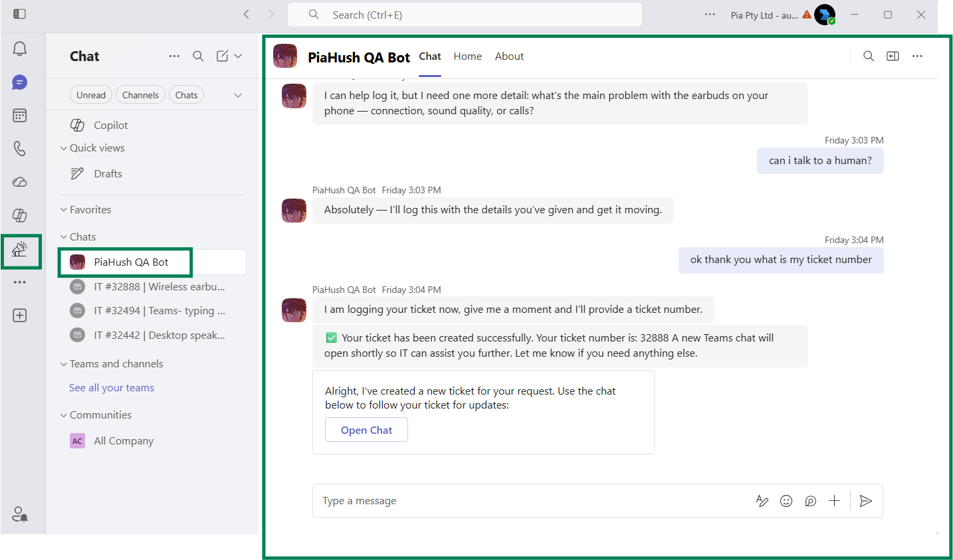Toggle the Unread filter chip
This screenshot has height=560, width=953.
[x=91, y=95]
